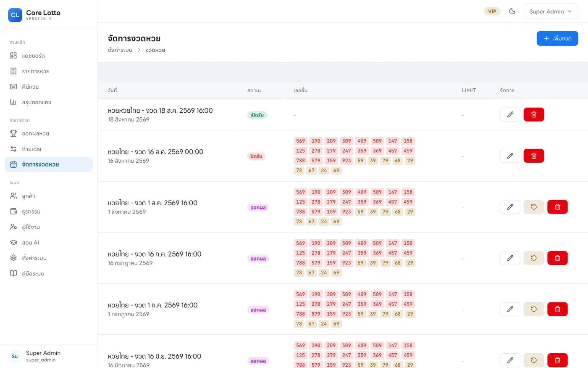588x368 pixels.
Task: Click the ตั้งค่าระบบ breadcrumb link
Action: click(x=120, y=50)
